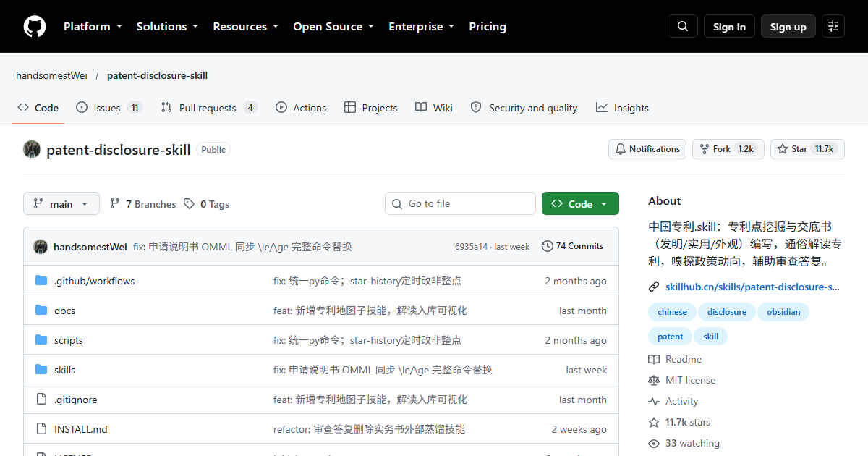Expand the Platform menu
This screenshot has width=868, height=456.
click(93, 27)
